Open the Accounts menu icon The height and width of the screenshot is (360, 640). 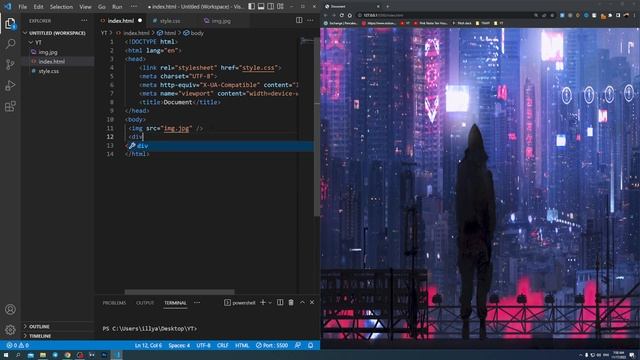tap(10, 309)
